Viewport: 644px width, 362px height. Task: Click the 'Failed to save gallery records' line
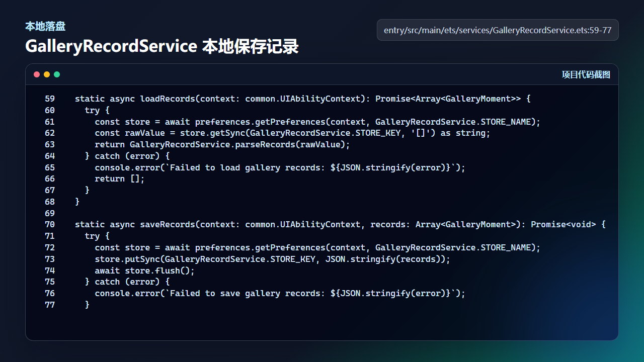280,293
